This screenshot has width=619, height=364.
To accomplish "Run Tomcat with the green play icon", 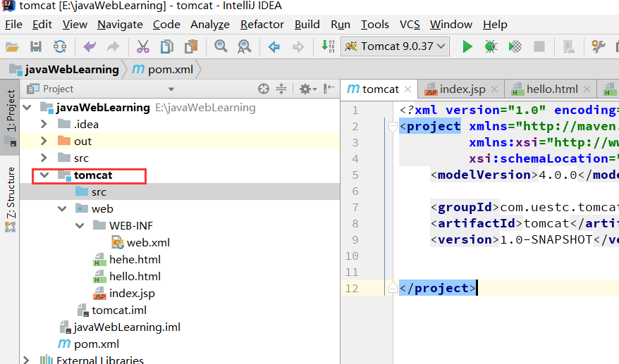I will click(x=467, y=46).
